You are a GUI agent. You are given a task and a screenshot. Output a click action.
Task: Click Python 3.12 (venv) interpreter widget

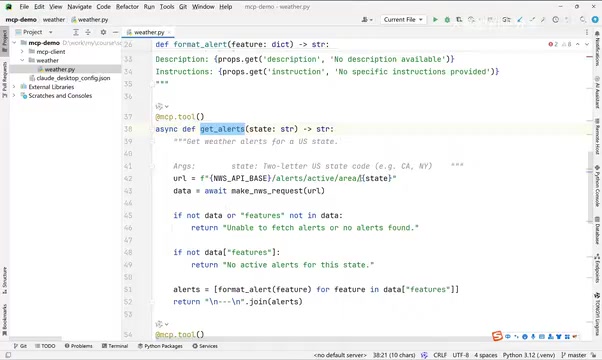pos(529,355)
